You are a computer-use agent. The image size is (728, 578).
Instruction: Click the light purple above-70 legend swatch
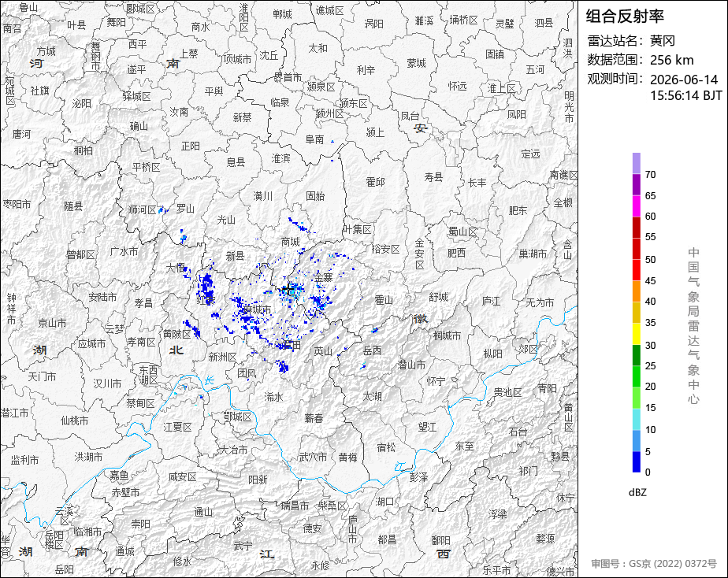[636, 163]
